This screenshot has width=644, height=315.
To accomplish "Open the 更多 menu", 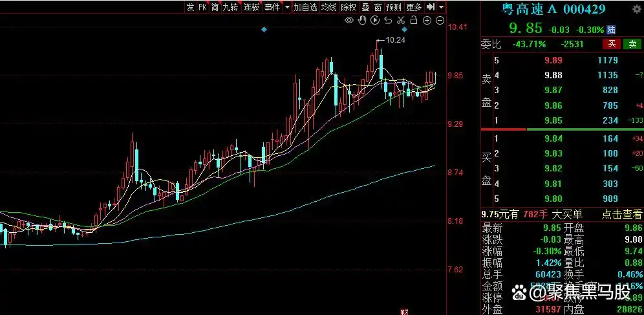I will tap(414, 7).
